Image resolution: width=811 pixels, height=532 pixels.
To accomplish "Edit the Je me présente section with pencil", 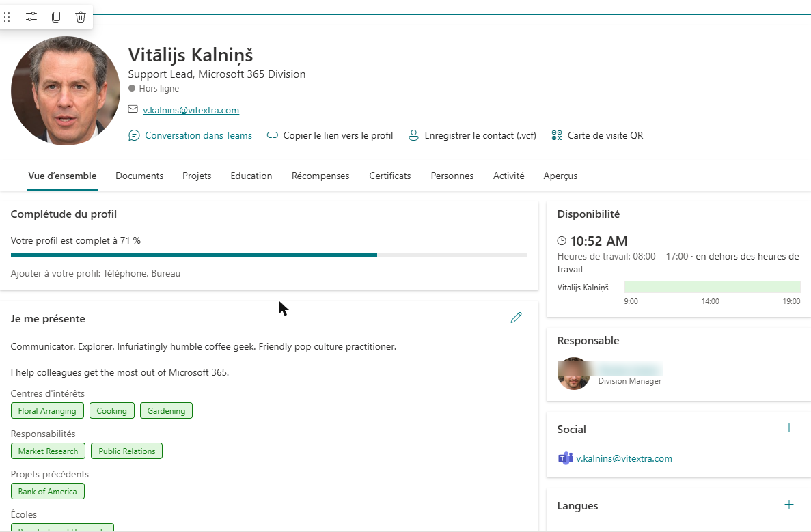I will click(x=516, y=318).
